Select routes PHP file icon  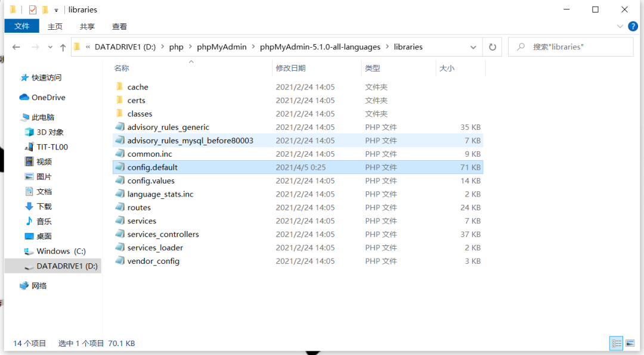[119, 207]
